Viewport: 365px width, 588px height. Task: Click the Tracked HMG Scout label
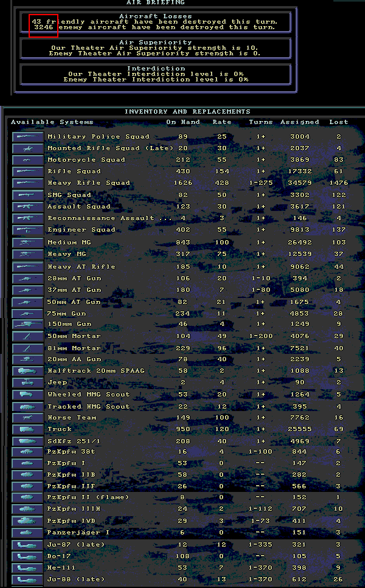[89, 406]
